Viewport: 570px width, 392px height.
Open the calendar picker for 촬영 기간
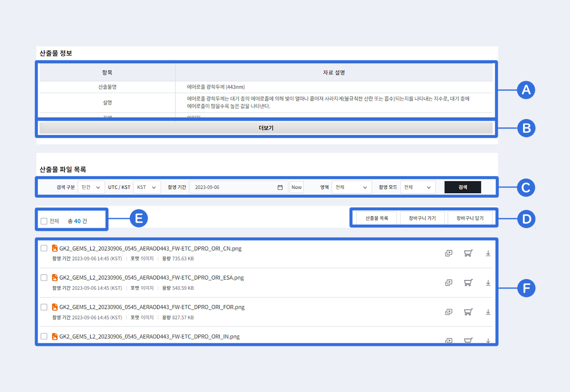[x=281, y=187]
